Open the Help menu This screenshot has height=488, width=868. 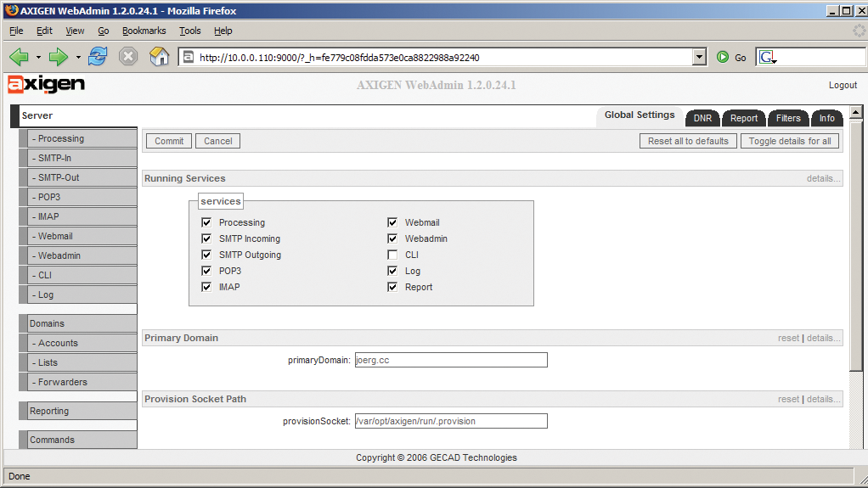coord(223,31)
